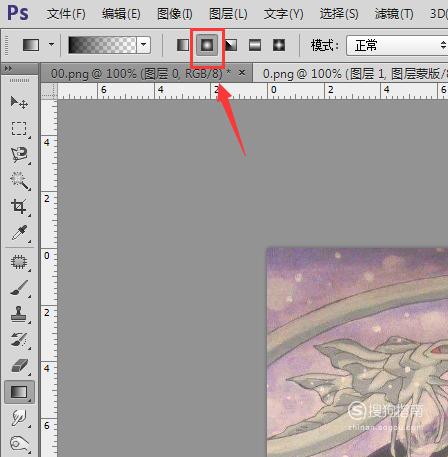This screenshot has width=448, height=457.
Task: Click the ruler origin corner box
Action: (49, 91)
